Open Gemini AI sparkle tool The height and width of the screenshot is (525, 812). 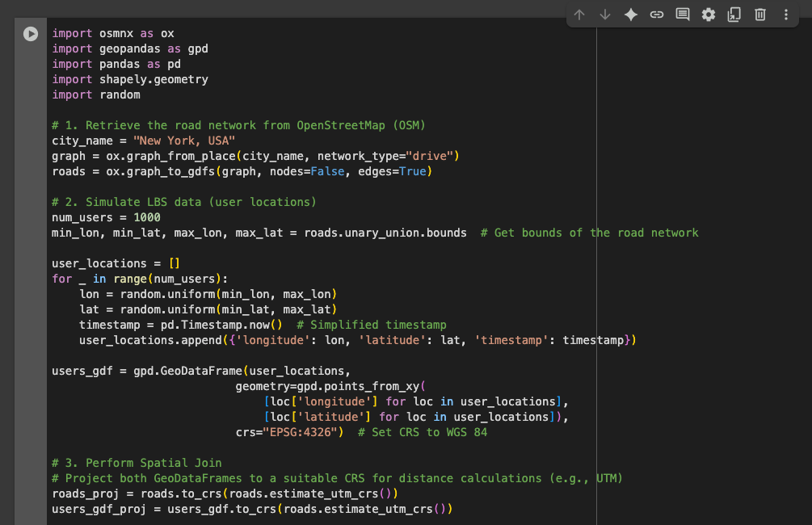point(631,15)
